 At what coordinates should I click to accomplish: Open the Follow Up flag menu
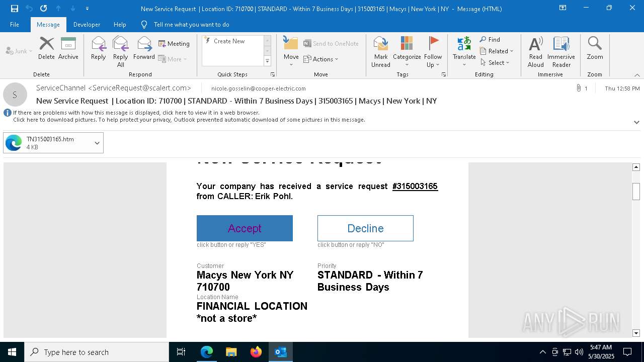click(x=433, y=51)
